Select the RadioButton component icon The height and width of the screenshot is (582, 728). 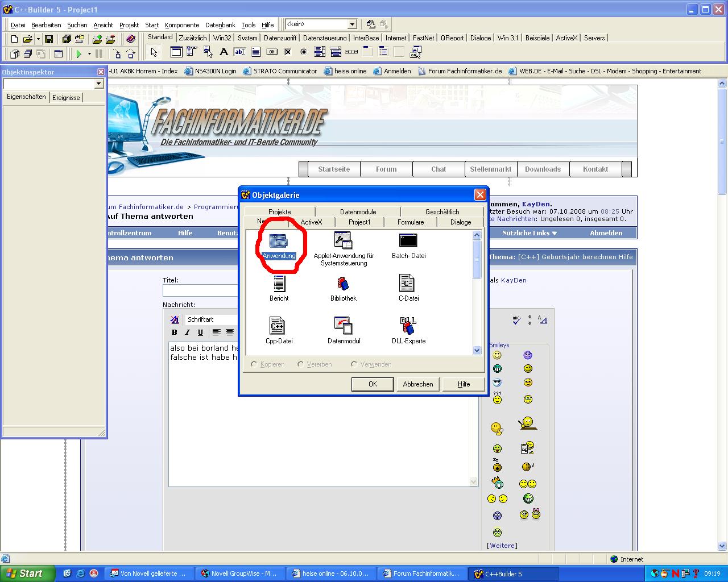pyautogui.click(x=304, y=52)
